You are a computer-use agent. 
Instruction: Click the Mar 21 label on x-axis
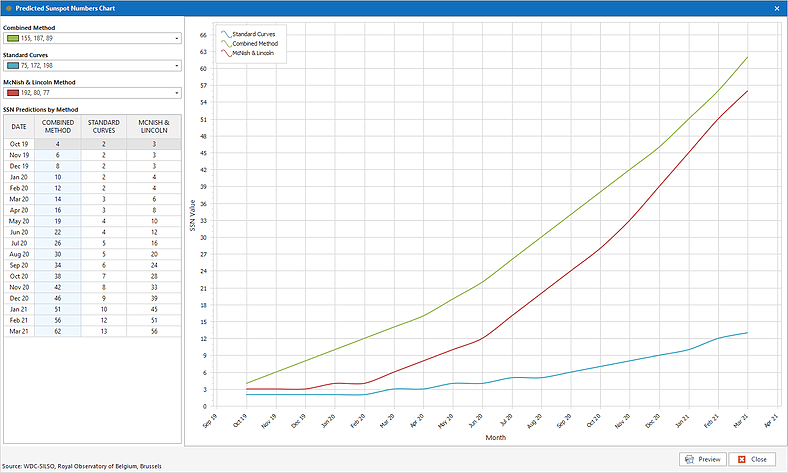pos(741,421)
